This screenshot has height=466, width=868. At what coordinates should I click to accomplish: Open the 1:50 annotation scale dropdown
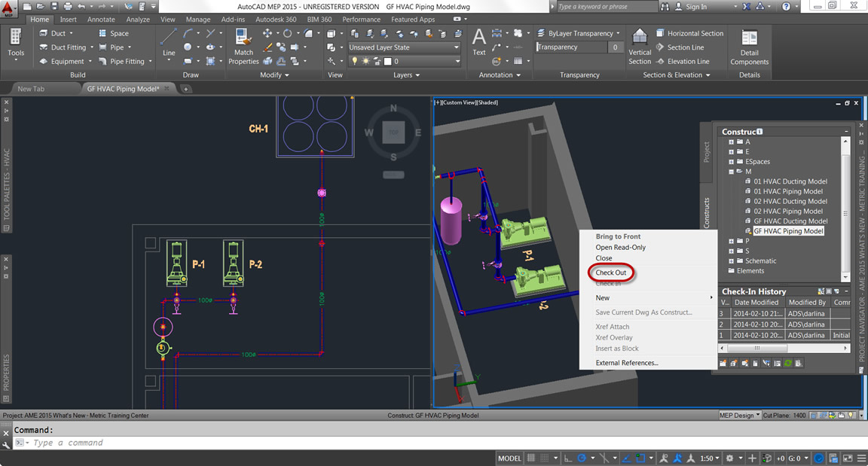(709, 458)
